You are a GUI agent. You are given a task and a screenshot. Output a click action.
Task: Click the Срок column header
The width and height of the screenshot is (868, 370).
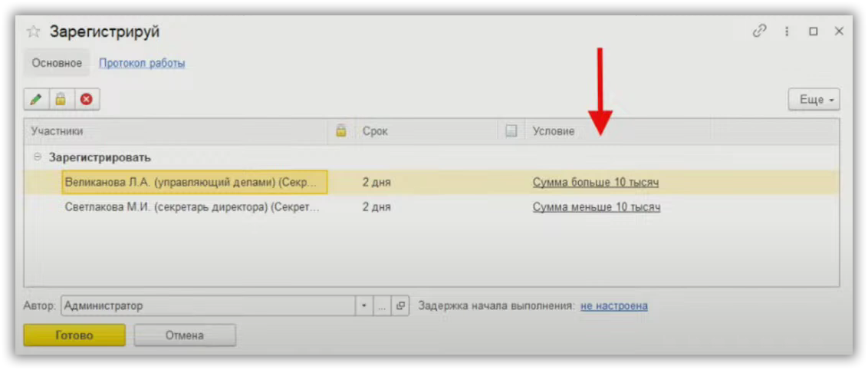tap(426, 131)
